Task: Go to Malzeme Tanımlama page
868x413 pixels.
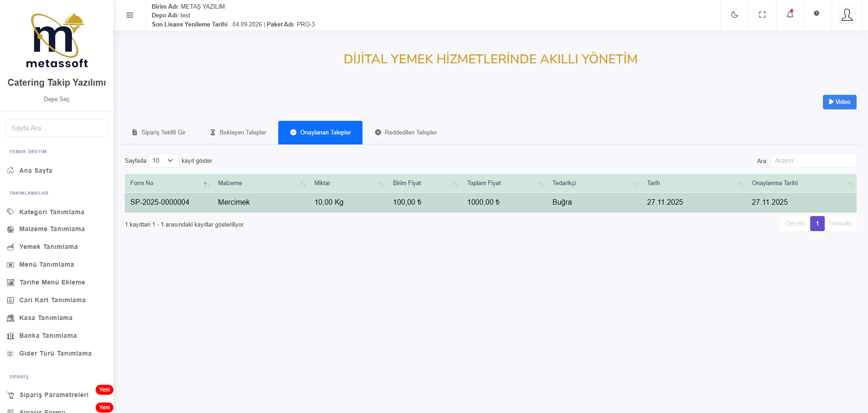Action: pyautogui.click(x=52, y=229)
